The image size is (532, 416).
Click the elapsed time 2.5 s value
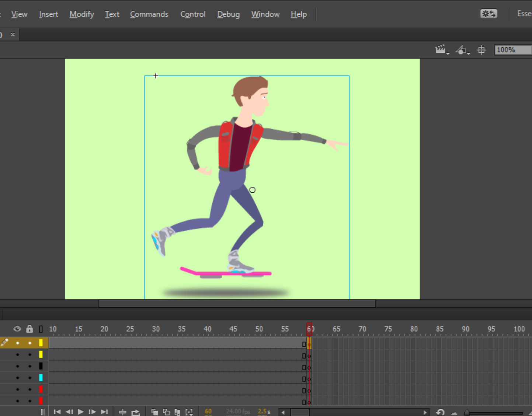(x=264, y=411)
